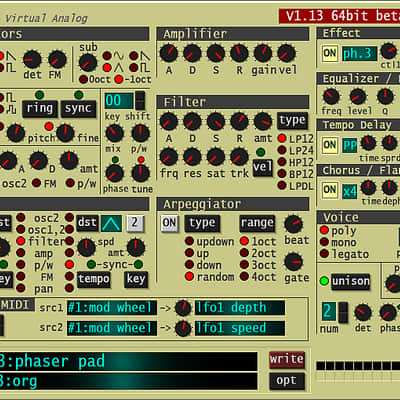This screenshot has height=400, width=400.
Task: Click the src2 modulation amount knob
Action: [x=183, y=329]
